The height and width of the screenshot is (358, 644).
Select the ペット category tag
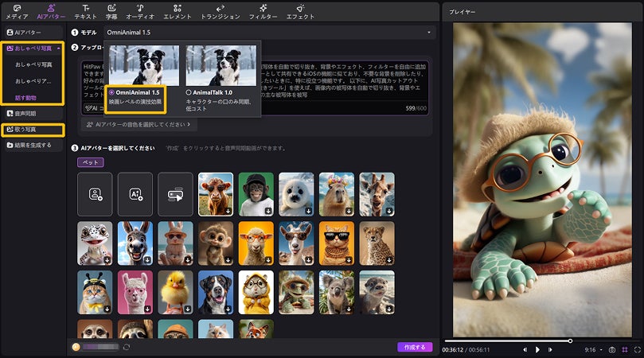click(x=90, y=162)
